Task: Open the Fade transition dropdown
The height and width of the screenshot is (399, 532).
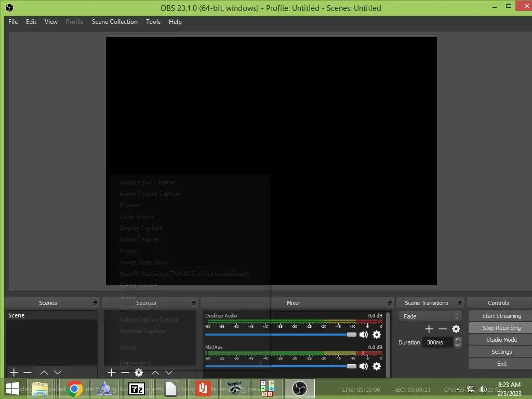Action: click(430, 316)
